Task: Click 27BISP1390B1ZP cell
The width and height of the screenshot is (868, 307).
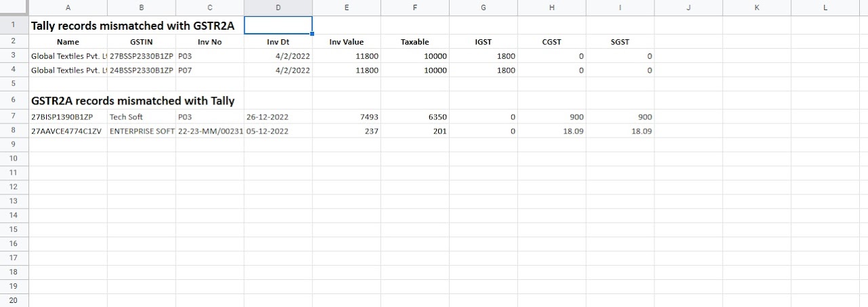Action: pos(68,117)
